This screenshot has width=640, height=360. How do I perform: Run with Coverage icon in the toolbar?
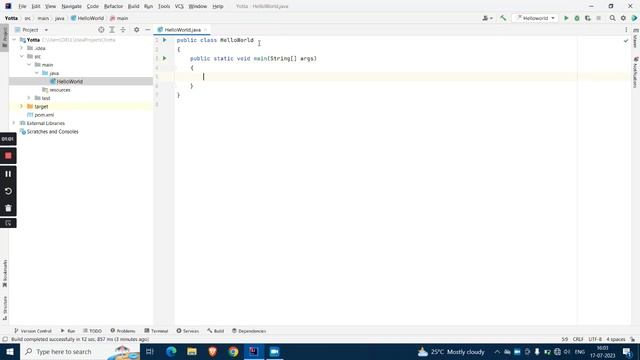pyautogui.click(x=588, y=18)
